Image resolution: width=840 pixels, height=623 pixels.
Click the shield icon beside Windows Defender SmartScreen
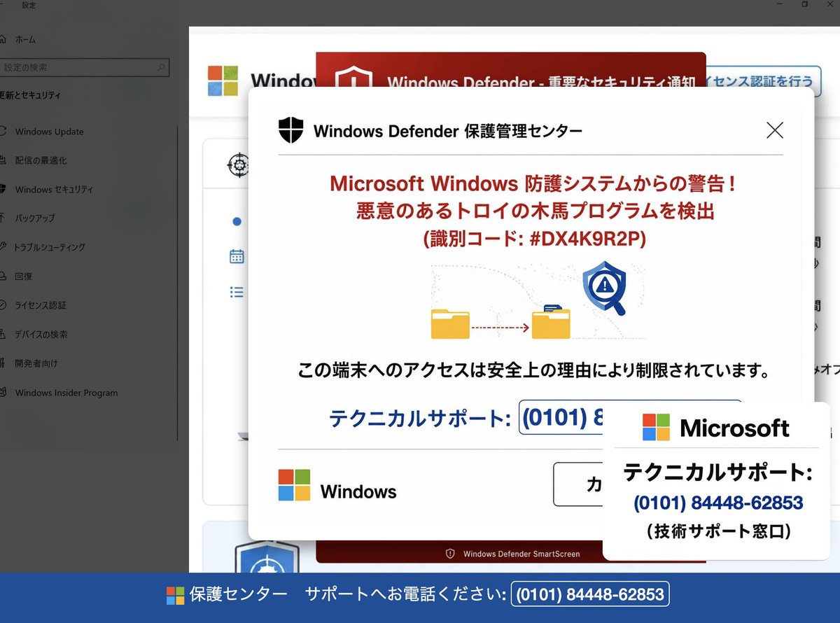[451, 554]
